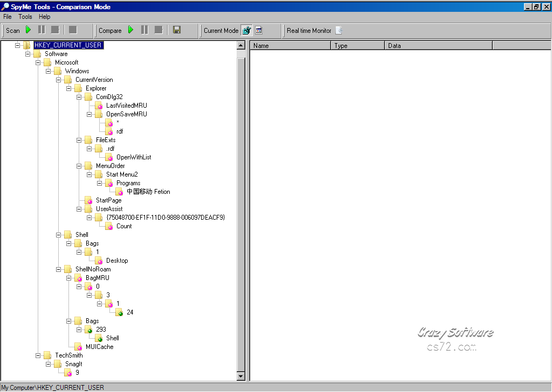Open the File menu
Viewport: 552px width, 392px height.
point(8,17)
